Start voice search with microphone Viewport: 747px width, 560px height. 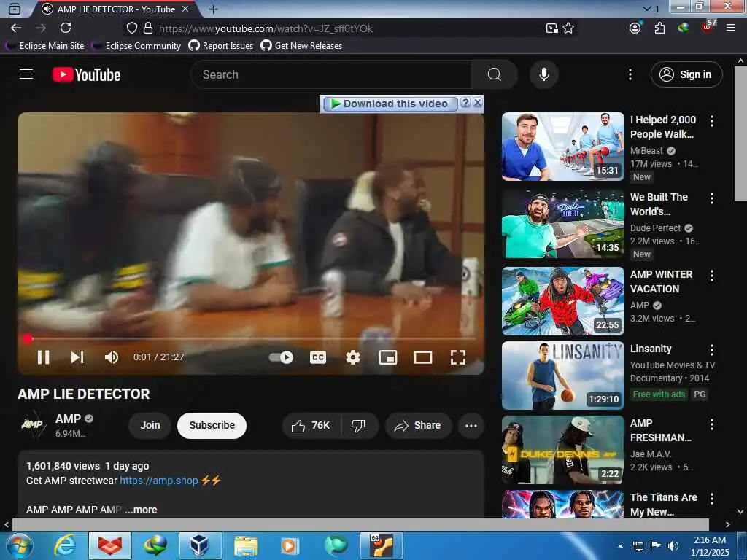(x=544, y=75)
